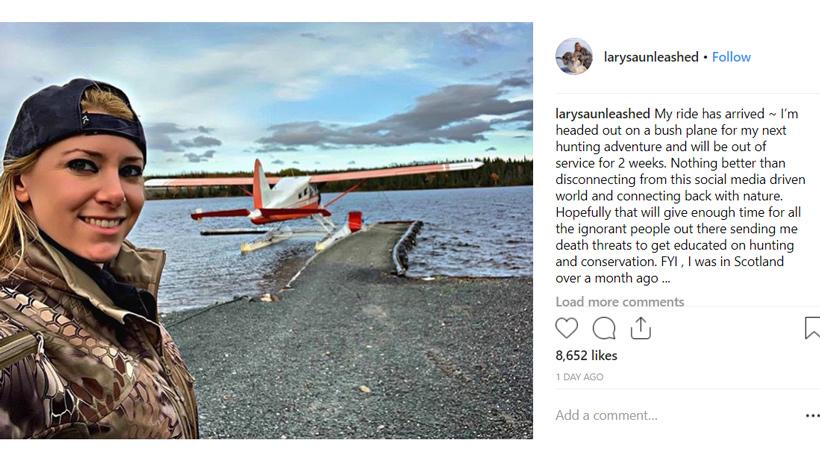This screenshot has width=820, height=462.
Task: Click the bold larysaunleashed name in the caption
Action: tap(602, 113)
